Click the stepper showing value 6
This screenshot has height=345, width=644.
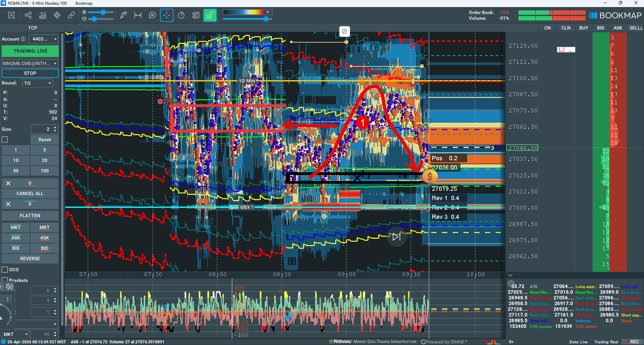click(x=45, y=290)
